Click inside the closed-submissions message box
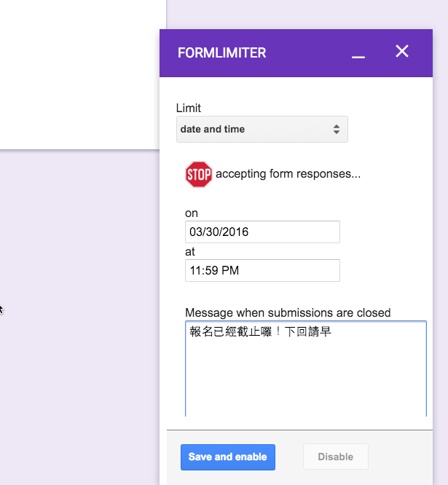Image resolution: width=448 pixels, height=485 pixels. (x=305, y=379)
